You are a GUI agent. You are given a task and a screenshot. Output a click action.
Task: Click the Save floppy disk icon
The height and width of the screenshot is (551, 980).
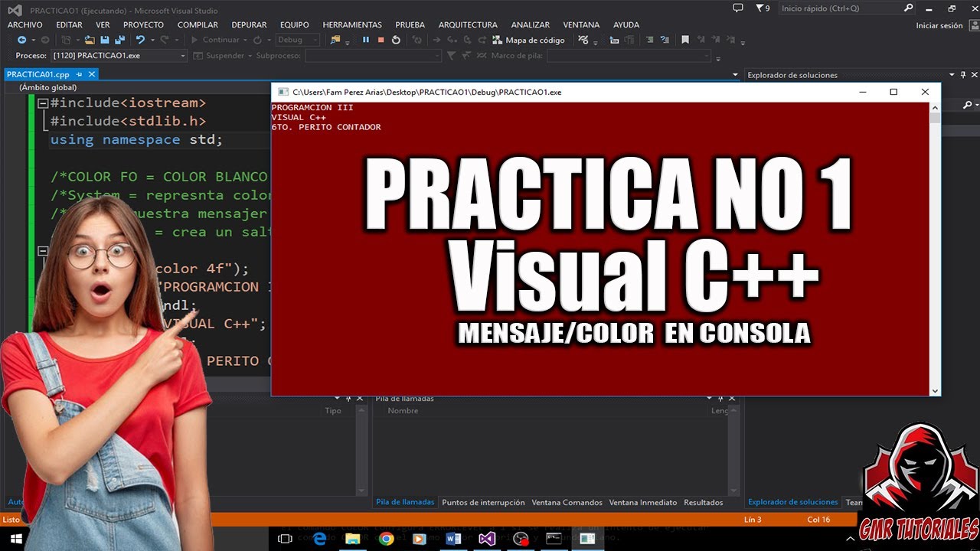106,40
